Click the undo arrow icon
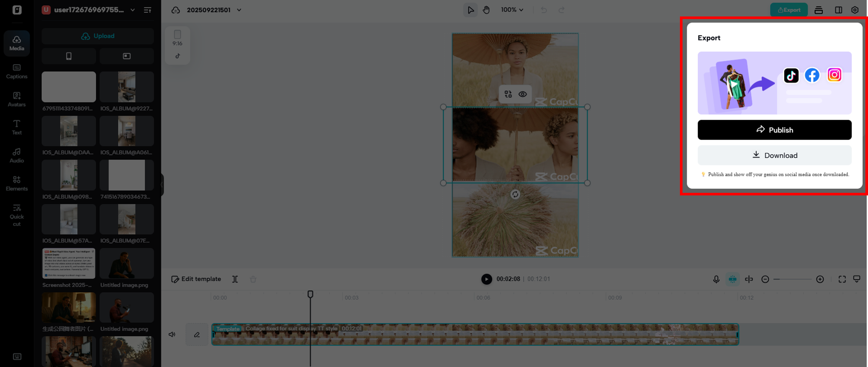This screenshot has width=868, height=367. (x=544, y=10)
